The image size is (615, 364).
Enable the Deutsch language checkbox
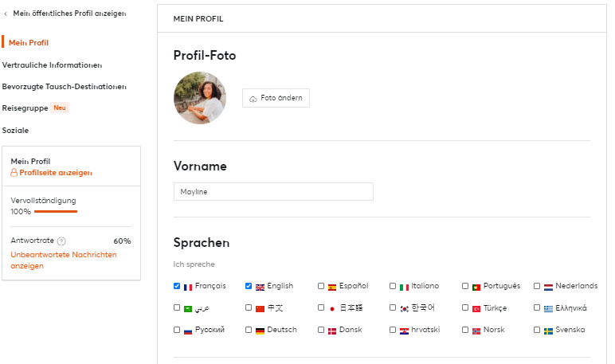pyautogui.click(x=249, y=330)
